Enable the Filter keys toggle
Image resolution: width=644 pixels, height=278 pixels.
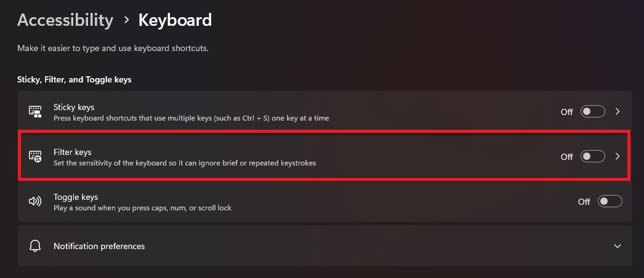593,156
